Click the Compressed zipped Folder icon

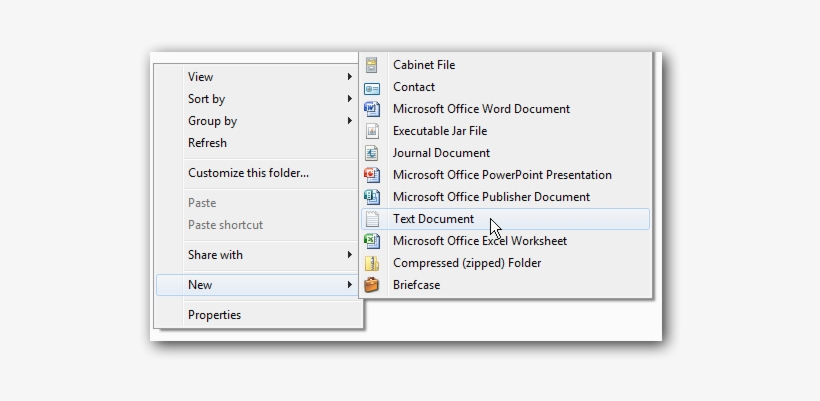(x=371, y=263)
